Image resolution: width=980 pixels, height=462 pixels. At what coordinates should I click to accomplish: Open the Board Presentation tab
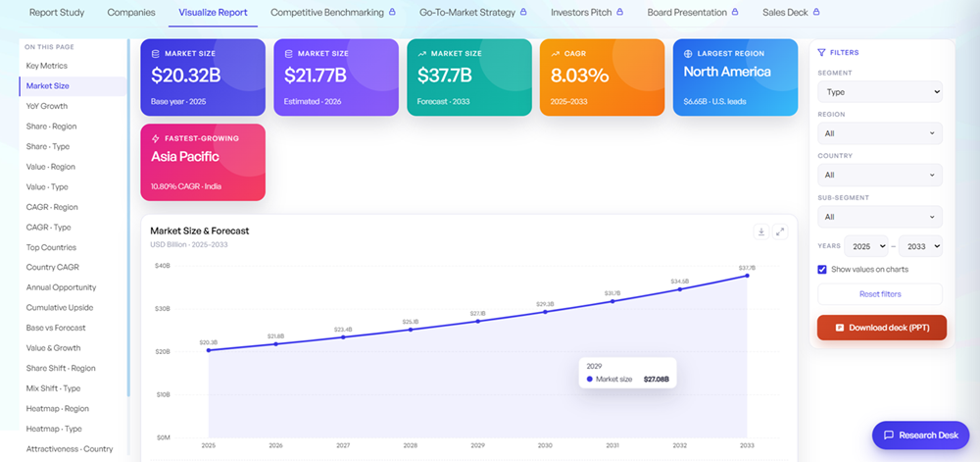[693, 13]
